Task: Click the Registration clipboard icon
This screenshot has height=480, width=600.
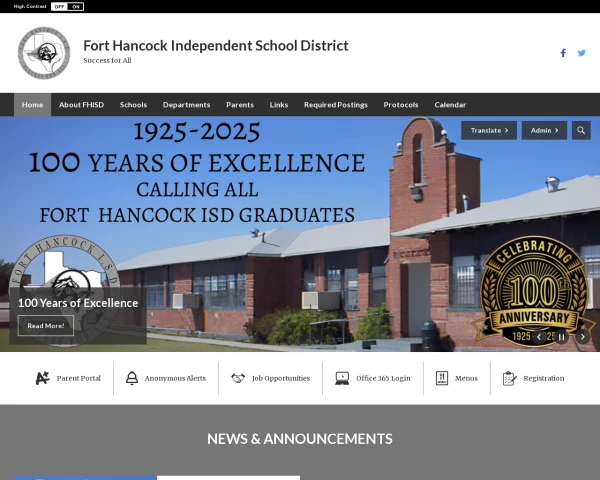Action: (x=510, y=378)
